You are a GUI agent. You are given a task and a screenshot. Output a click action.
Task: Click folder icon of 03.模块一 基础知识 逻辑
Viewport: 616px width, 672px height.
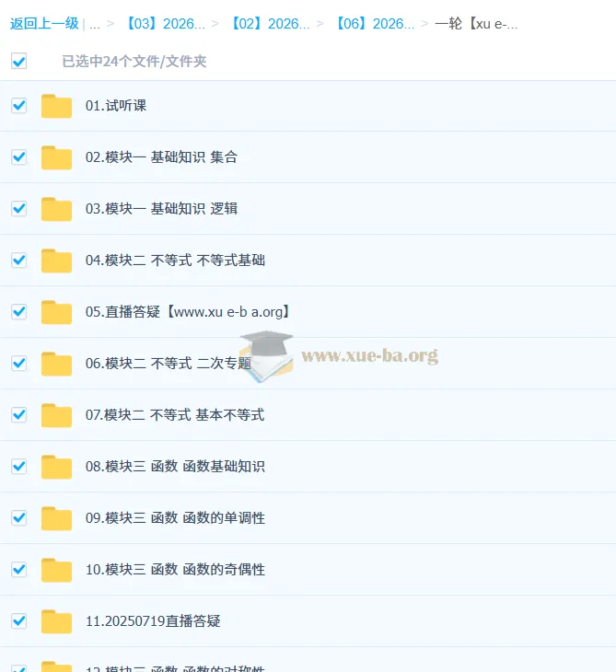click(56, 209)
